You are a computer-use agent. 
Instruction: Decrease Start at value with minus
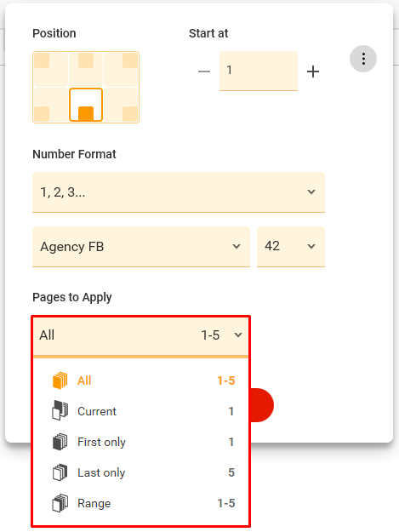(x=204, y=72)
